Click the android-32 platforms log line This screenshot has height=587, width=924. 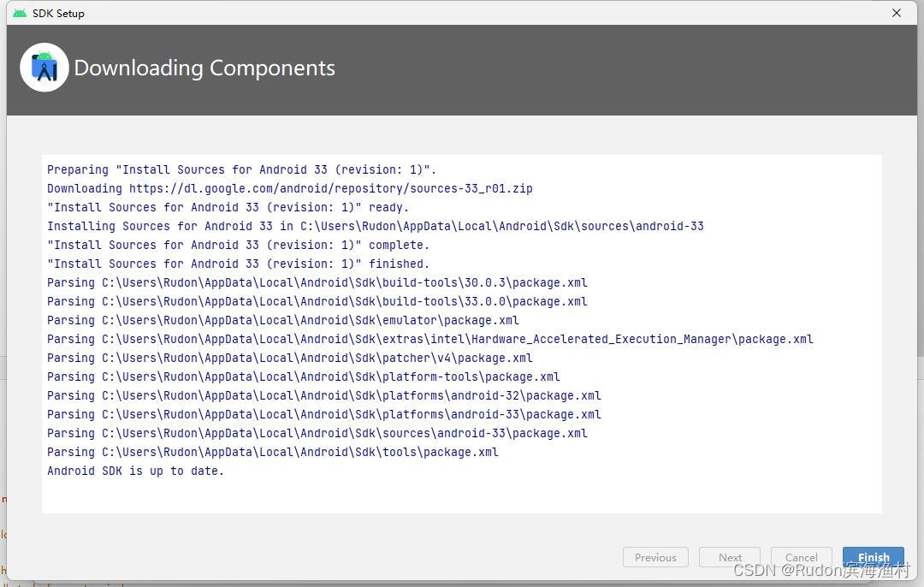pyautogui.click(x=323, y=395)
